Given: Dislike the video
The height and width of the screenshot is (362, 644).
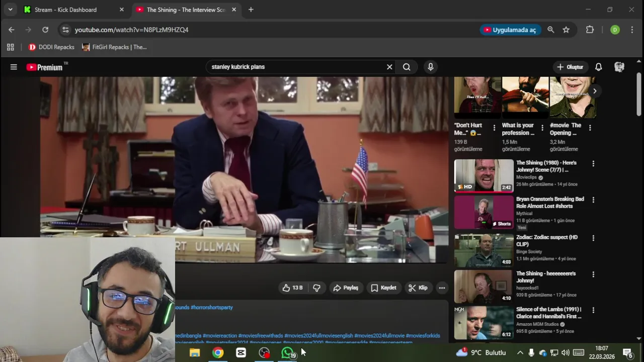Looking at the screenshot, I should [x=316, y=288].
